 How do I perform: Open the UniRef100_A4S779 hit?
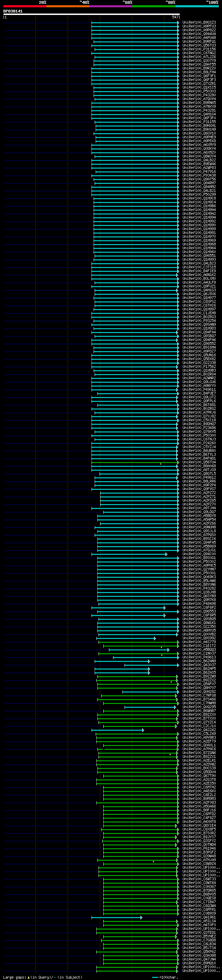199,642
